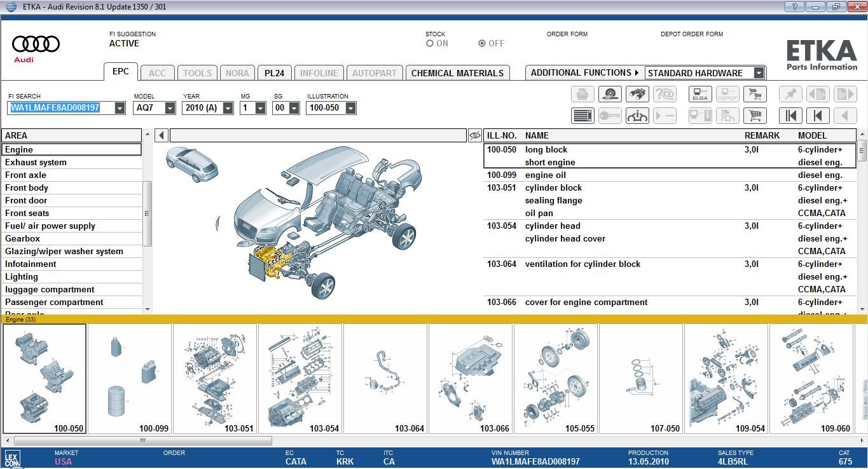Toggle the crossed-out eye visibility icon

coord(474,135)
